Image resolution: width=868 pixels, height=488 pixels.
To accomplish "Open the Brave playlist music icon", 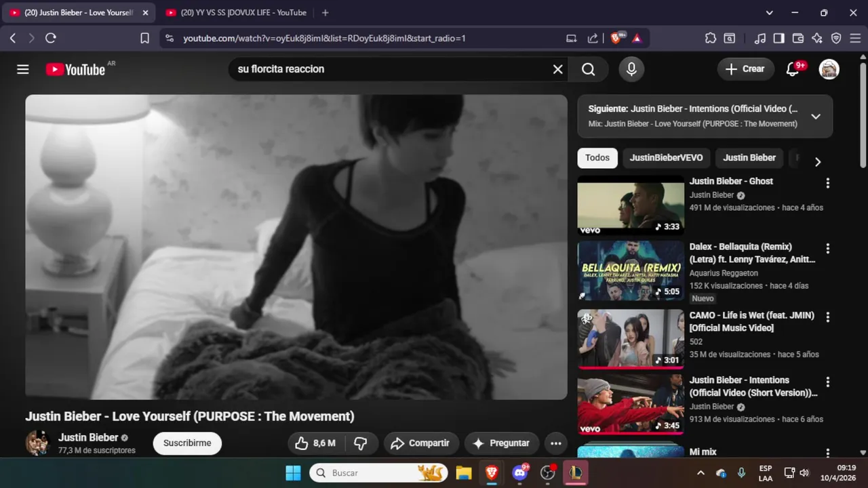I will (760, 39).
